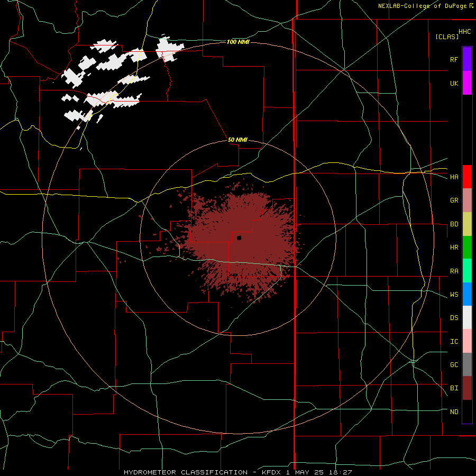Click the BD legend label
The width and height of the screenshot is (476, 476).
[x=454, y=224]
